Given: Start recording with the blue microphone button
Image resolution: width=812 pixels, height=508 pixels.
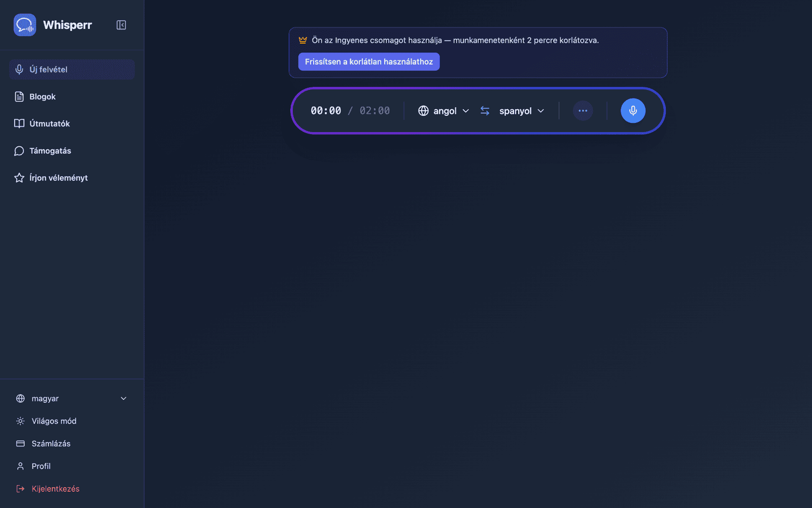Looking at the screenshot, I should click(x=633, y=111).
